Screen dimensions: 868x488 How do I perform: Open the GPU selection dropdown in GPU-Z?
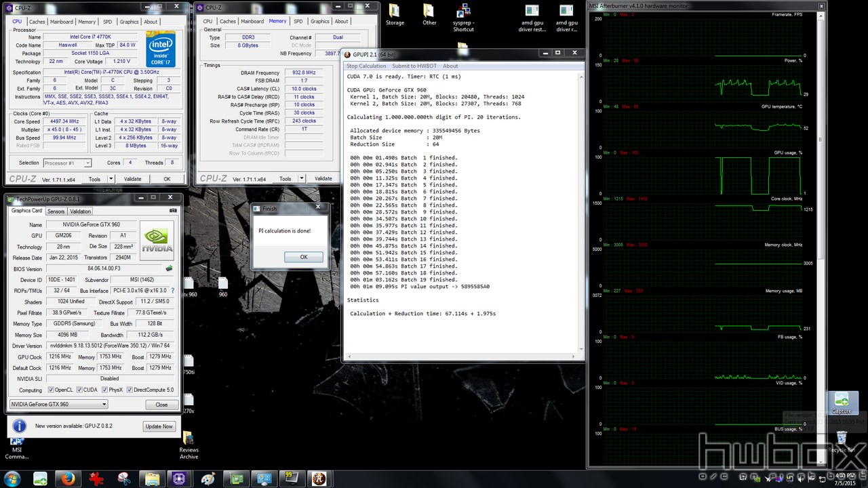coord(58,405)
